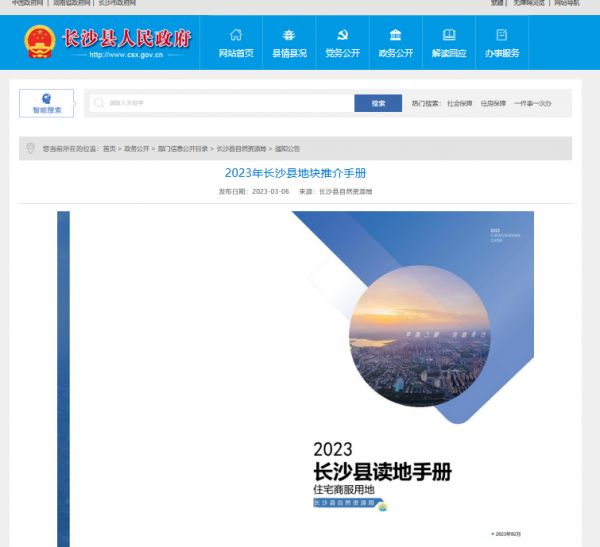Open 办事服务 service icon

pos(502,35)
